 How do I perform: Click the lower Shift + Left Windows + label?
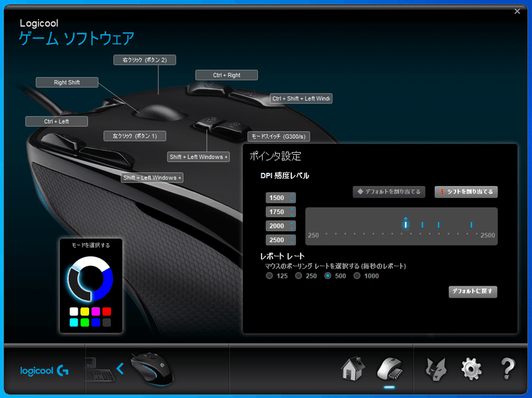[x=152, y=177]
